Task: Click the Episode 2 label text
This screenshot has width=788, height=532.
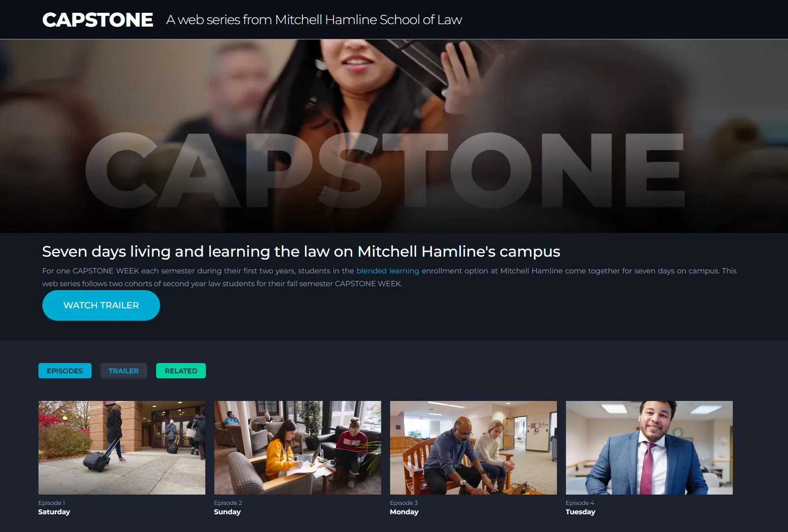Action: [228, 503]
